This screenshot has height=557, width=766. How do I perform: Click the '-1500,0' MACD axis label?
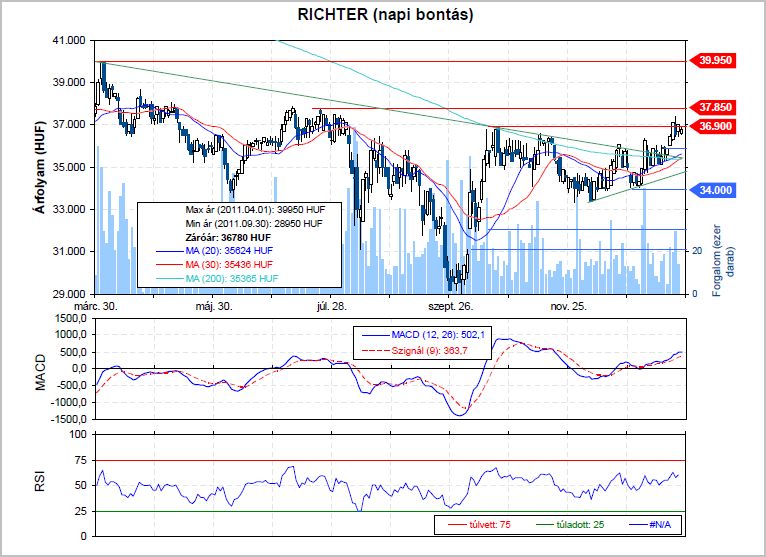click(71, 419)
